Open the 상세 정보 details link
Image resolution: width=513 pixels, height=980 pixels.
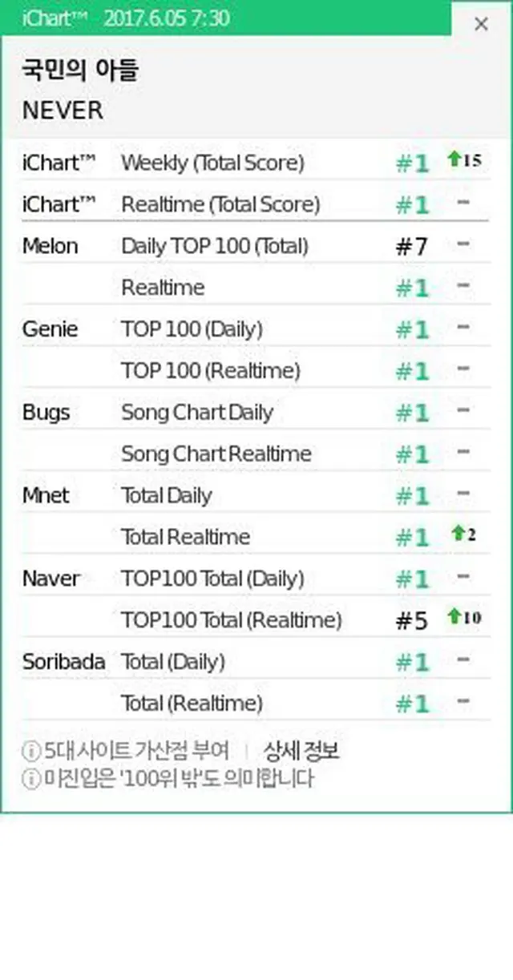[301, 751]
